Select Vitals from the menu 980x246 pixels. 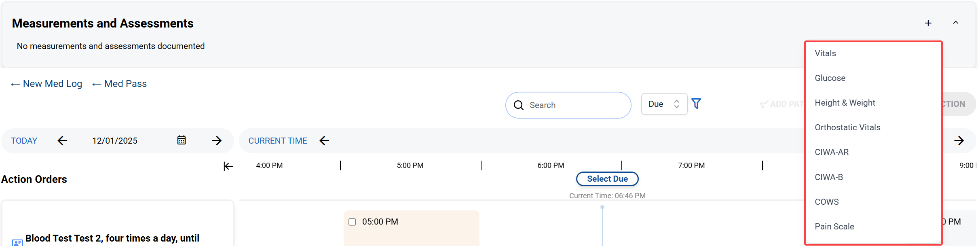(x=826, y=53)
